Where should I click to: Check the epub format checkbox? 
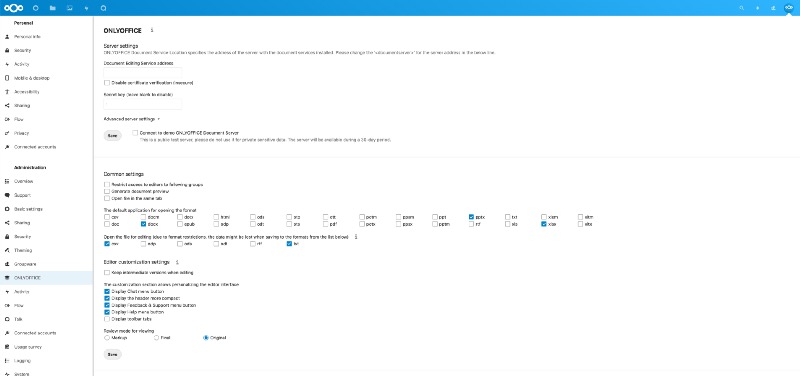coord(180,224)
